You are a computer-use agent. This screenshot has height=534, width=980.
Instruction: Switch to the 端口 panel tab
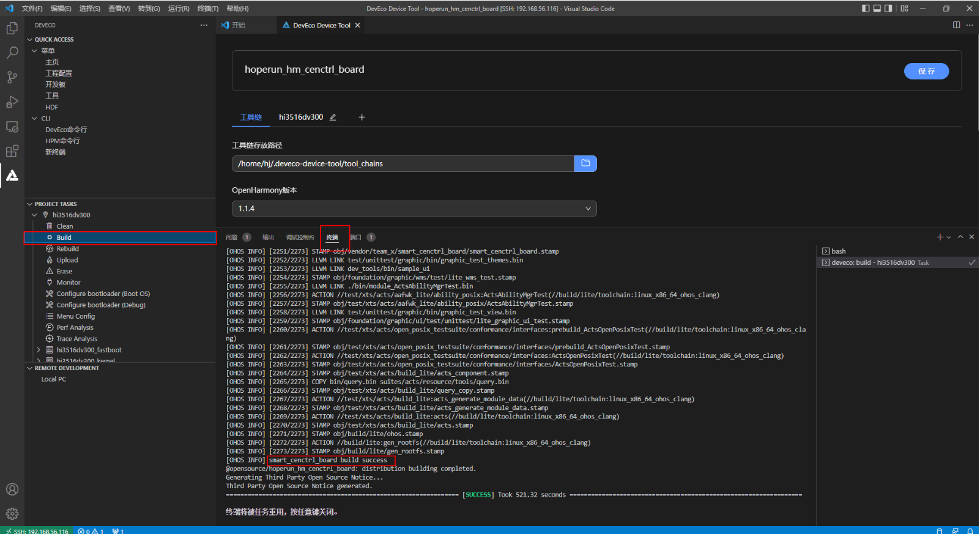[355, 237]
